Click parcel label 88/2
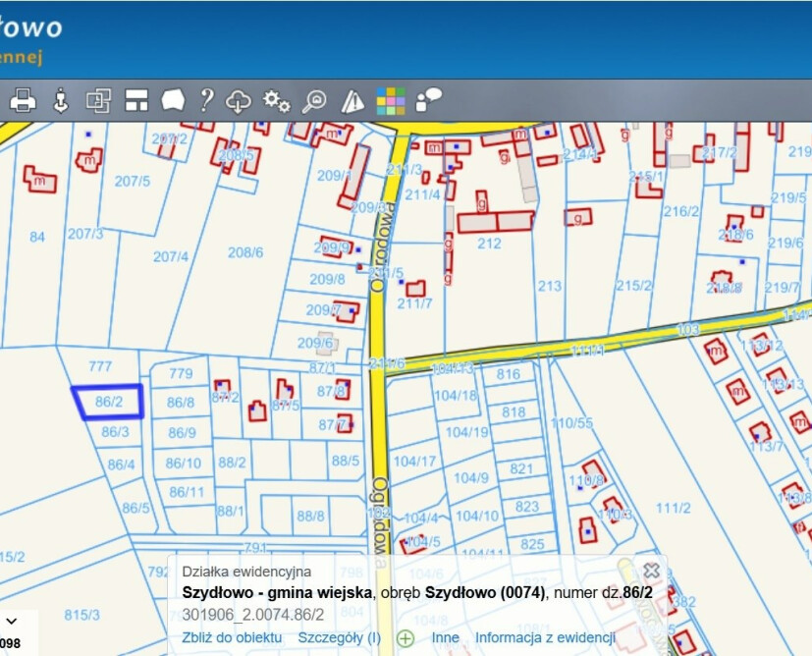812x656 pixels. 232,462
